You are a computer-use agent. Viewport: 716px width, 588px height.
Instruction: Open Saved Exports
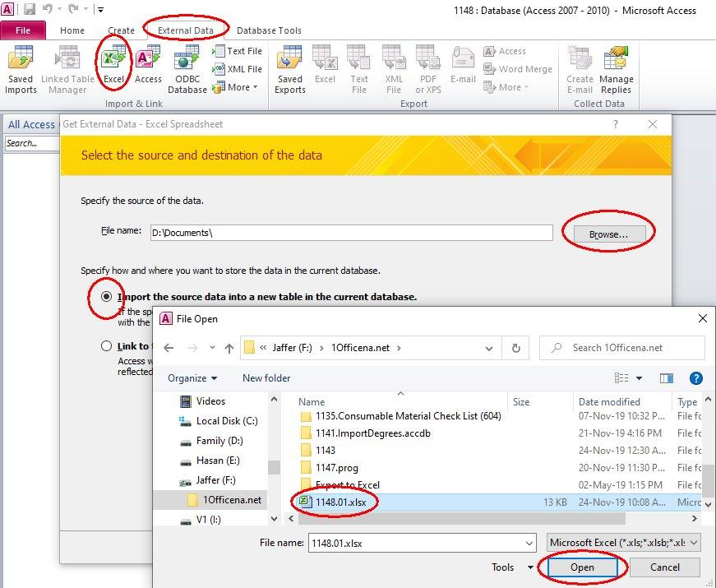click(290, 69)
